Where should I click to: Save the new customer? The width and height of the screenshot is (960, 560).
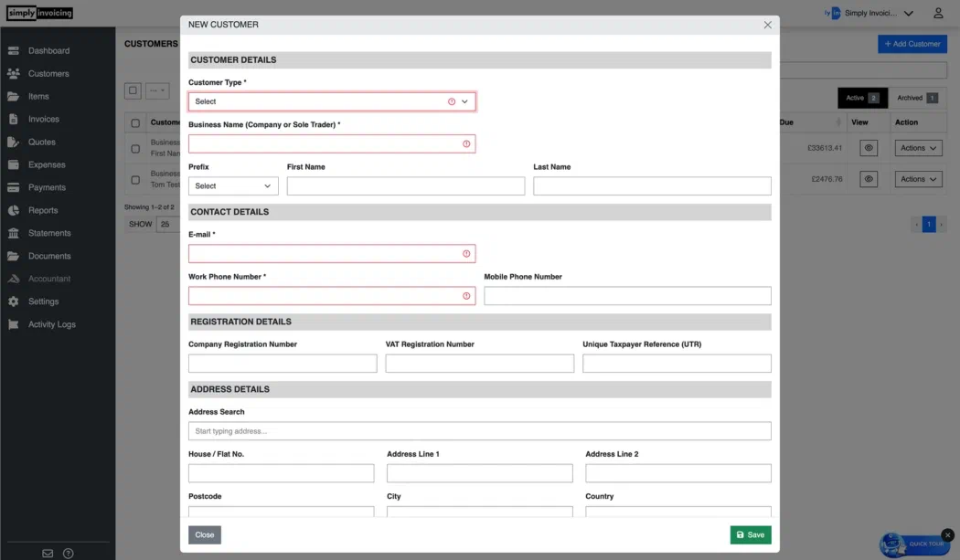pyautogui.click(x=750, y=534)
